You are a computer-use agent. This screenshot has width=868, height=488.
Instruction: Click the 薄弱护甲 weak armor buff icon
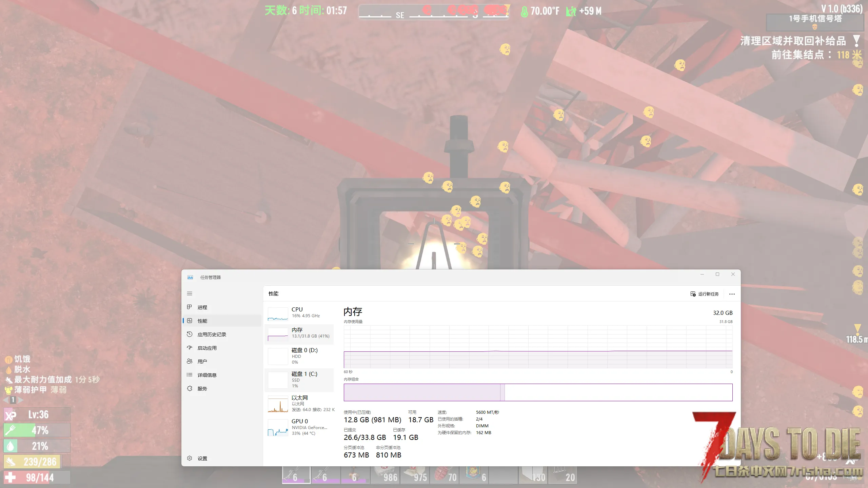point(8,390)
